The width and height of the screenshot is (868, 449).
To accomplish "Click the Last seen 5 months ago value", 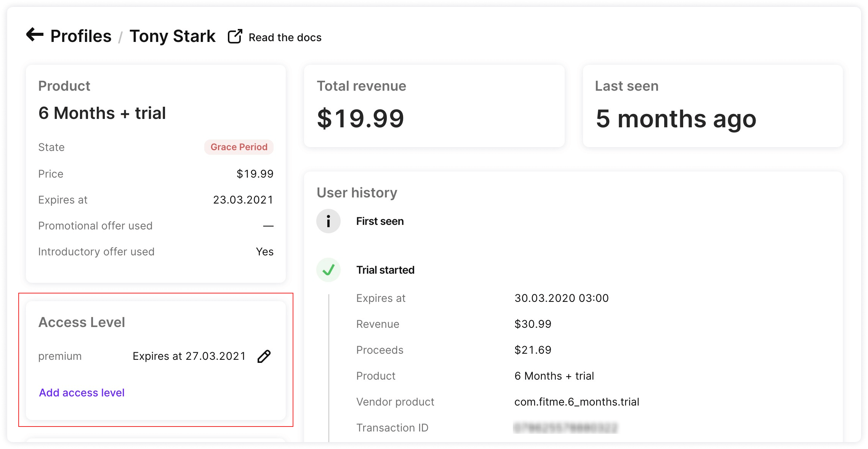I will coord(676,119).
